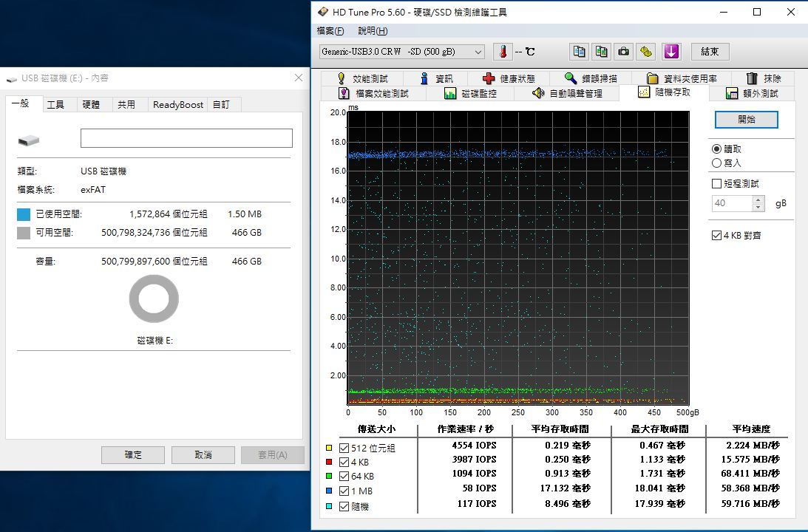Toggle the 4 KB 對齊 checkbox
The width and height of the screenshot is (808, 532).
[716, 236]
